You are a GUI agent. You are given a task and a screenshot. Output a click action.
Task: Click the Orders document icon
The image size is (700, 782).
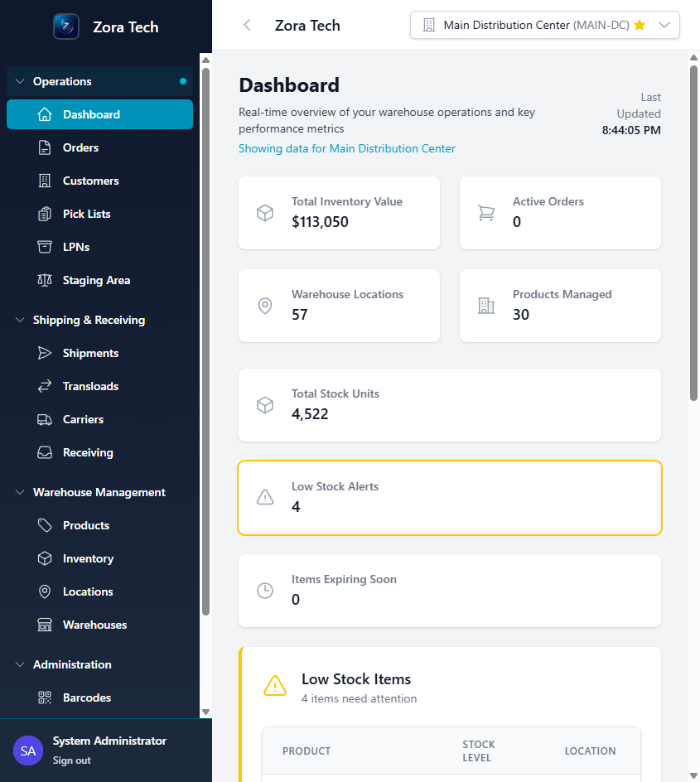(x=45, y=147)
